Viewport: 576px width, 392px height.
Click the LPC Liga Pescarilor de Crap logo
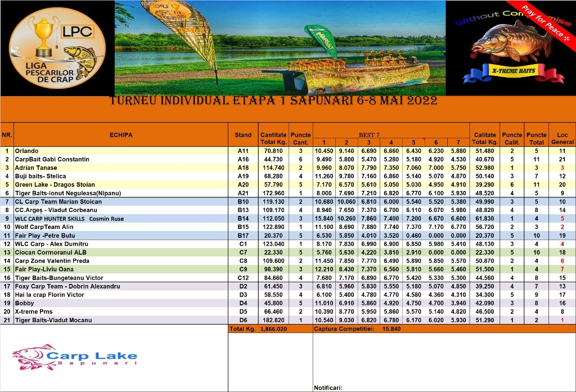point(56,51)
